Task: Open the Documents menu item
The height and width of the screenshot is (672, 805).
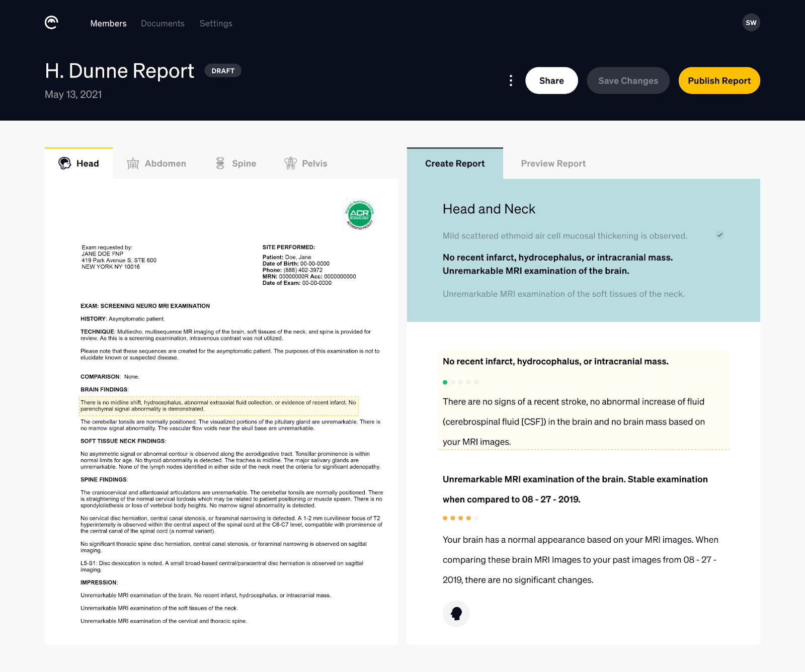Action: (163, 23)
